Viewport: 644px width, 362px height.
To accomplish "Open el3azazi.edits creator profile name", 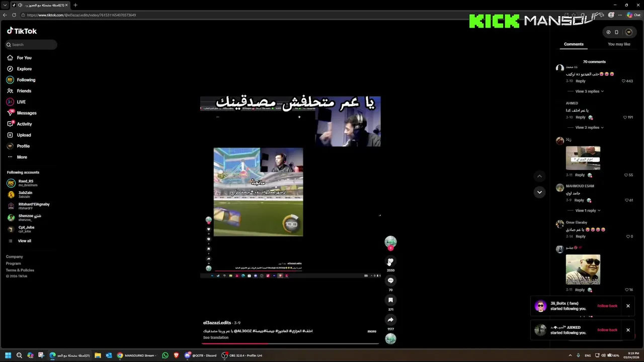I will click(x=217, y=323).
